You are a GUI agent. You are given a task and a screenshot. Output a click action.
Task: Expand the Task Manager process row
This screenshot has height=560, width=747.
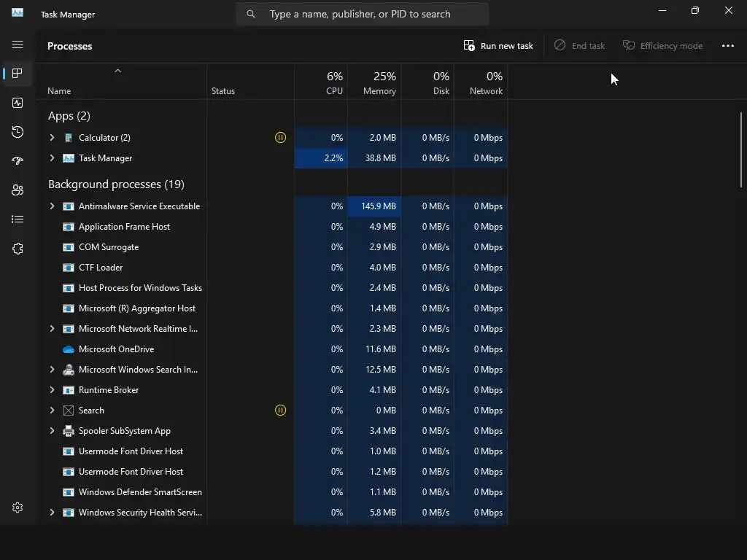coord(52,158)
